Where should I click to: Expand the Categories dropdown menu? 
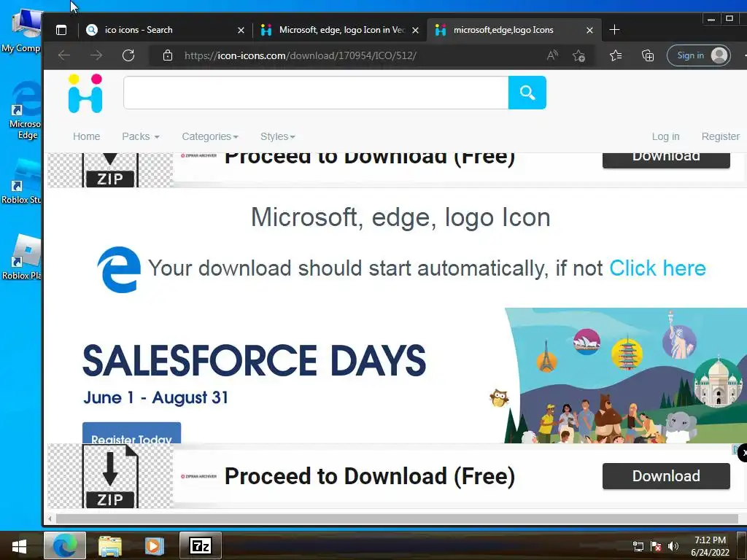click(x=209, y=136)
